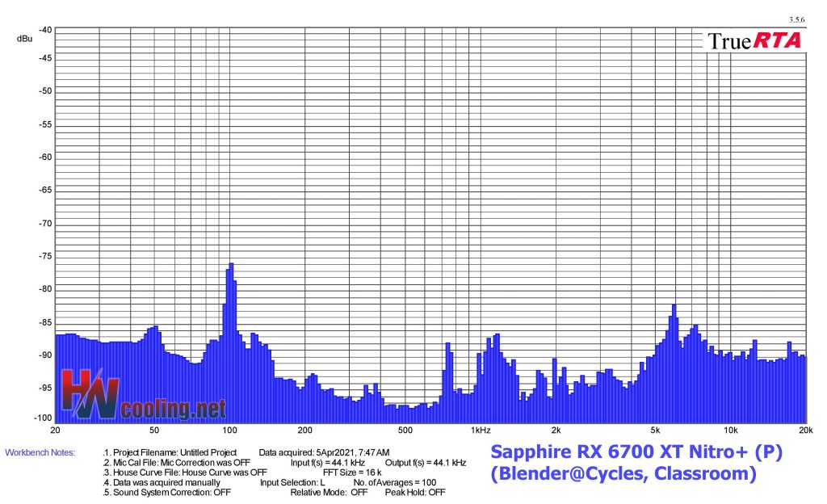Click the 1kHz frequency axis label

[x=481, y=430]
